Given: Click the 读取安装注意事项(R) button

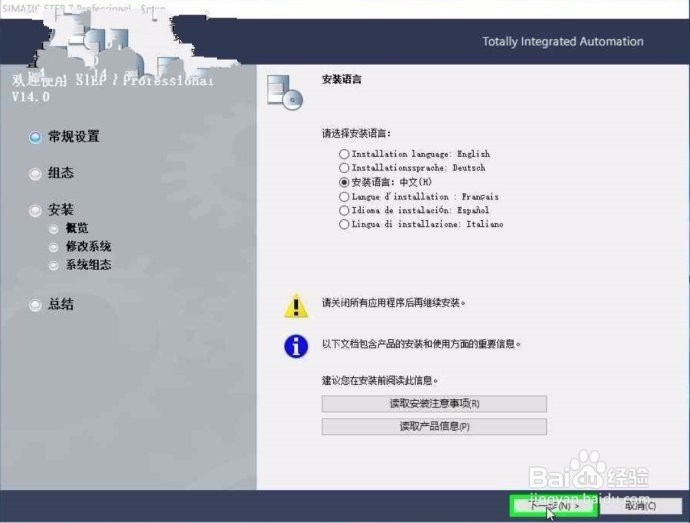Looking at the screenshot, I should point(434,403).
